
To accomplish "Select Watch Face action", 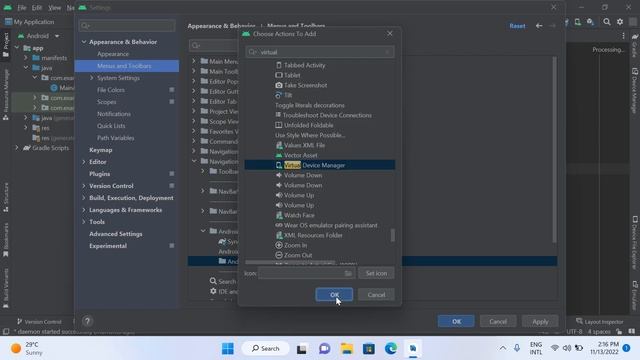I will point(299,215).
